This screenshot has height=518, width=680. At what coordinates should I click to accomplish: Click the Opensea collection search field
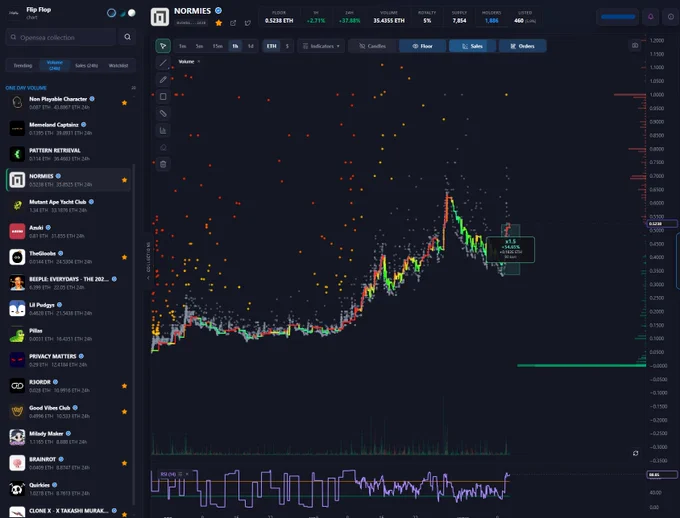(x=62, y=37)
